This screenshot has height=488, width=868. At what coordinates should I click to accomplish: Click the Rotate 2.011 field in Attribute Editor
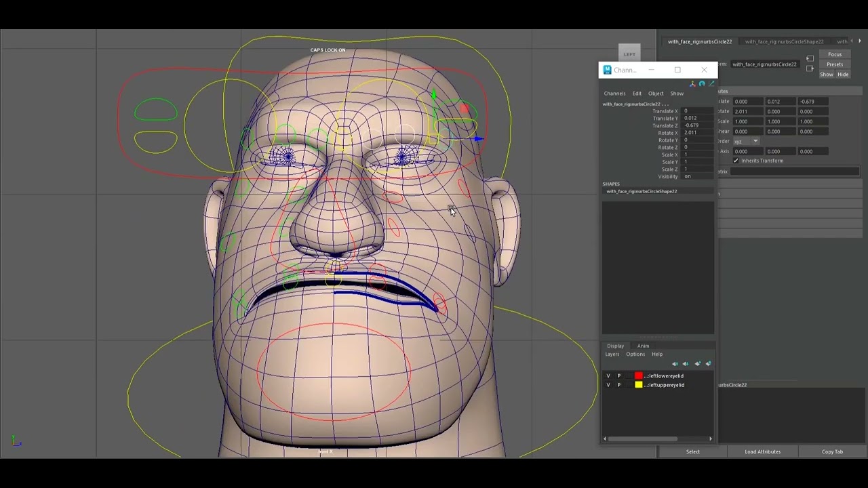click(749, 111)
